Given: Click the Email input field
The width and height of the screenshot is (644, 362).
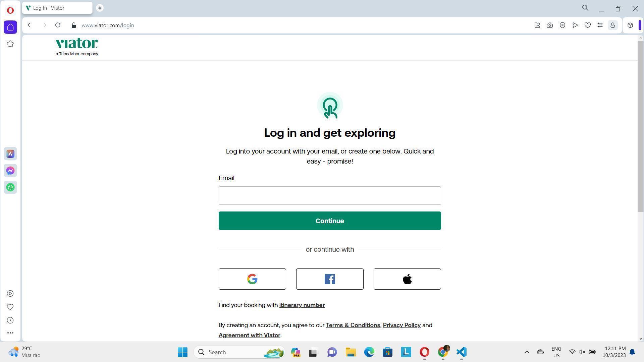Looking at the screenshot, I should point(329,195).
